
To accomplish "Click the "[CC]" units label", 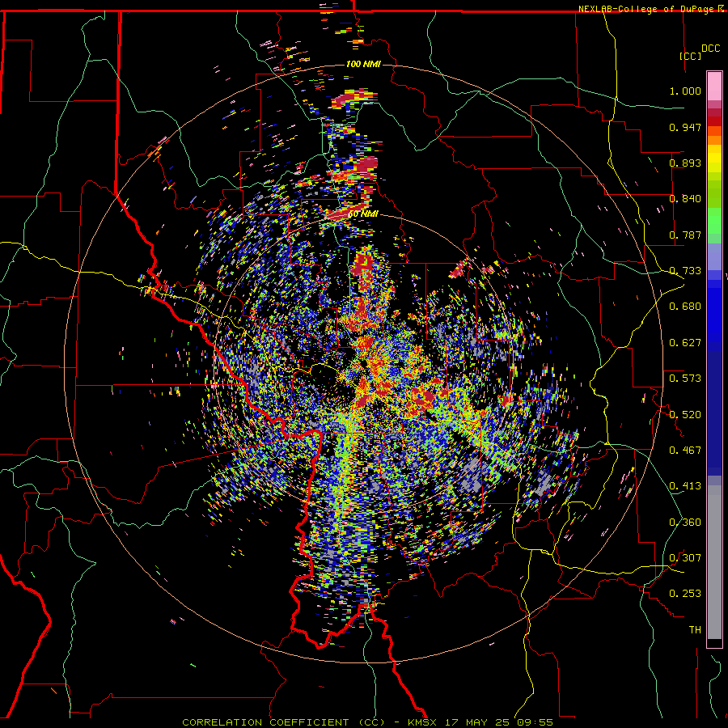I will 690,56.
